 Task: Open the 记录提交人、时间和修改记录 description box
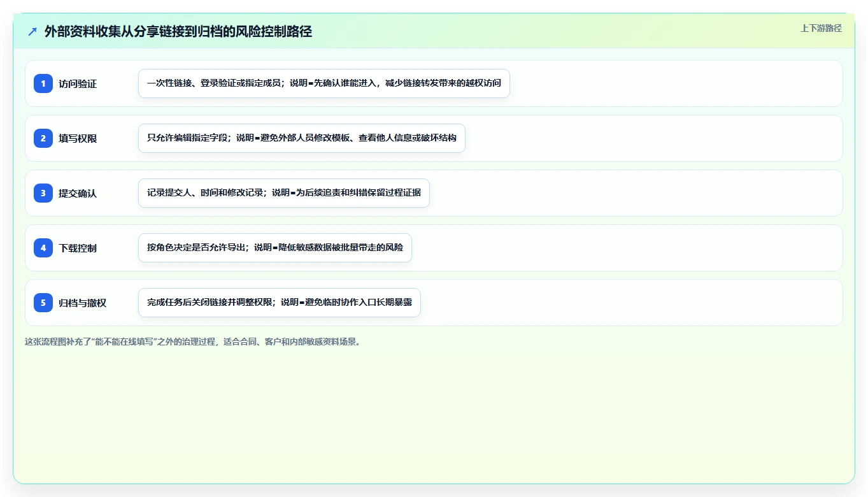coord(284,193)
